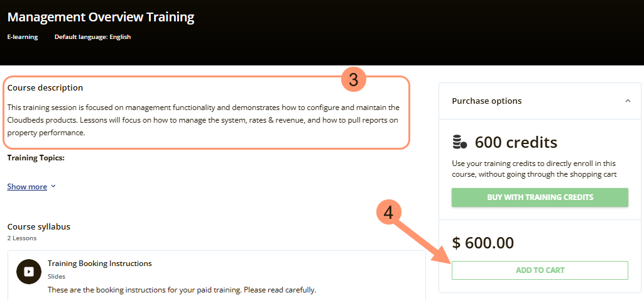644x300 pixels.
Task: Click the Default language: English label
Action: [92, 37]
